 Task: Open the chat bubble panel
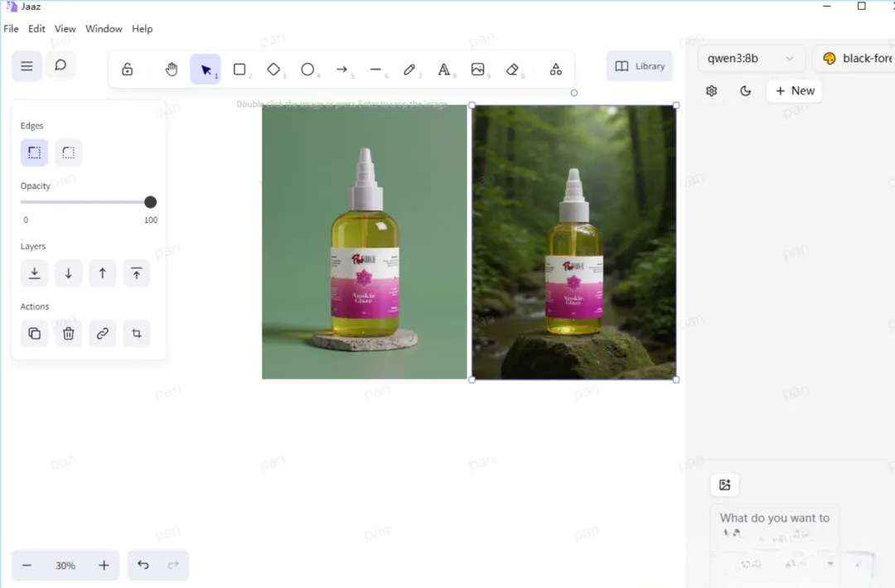pyautogui.click(x=60, y=65)
